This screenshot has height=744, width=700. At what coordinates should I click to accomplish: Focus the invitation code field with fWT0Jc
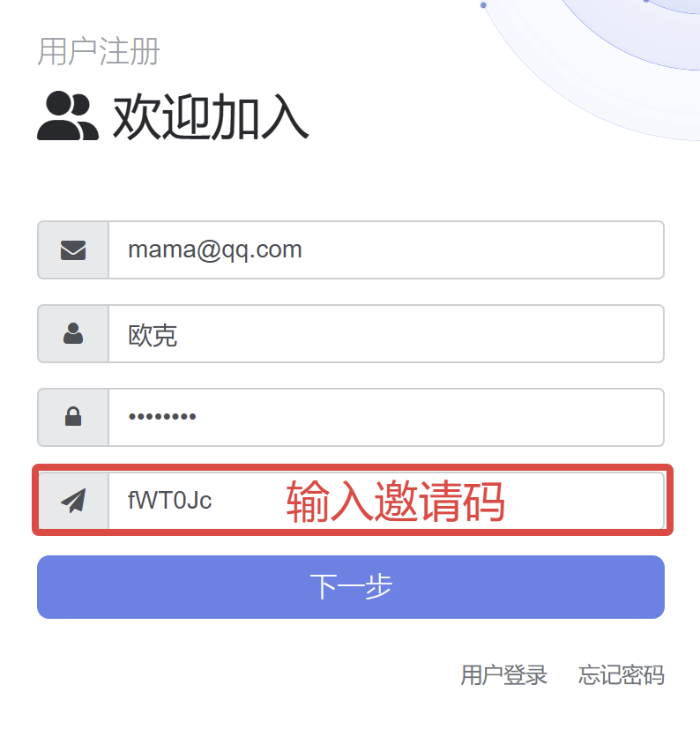pos(386,501)
